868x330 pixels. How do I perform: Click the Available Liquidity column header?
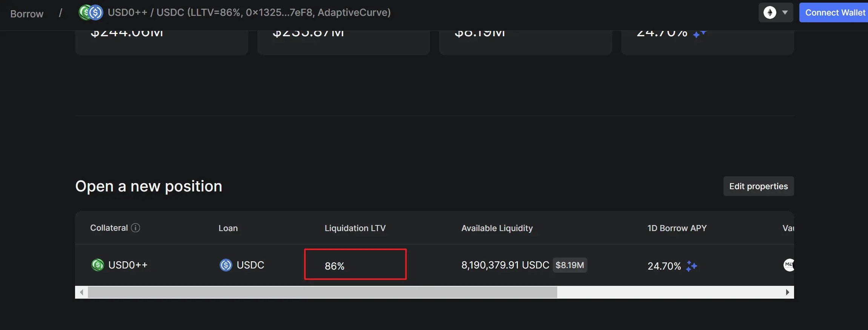(497, 228)
